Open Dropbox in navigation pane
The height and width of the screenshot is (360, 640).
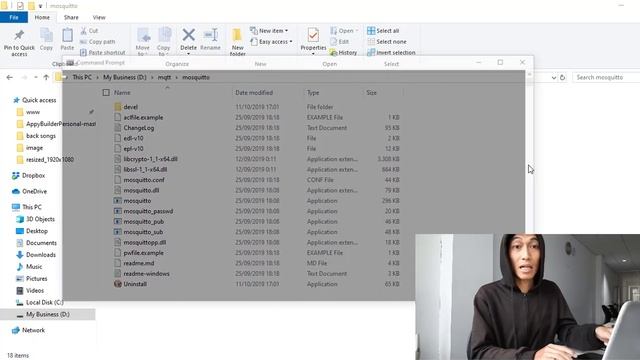(29, 176)
